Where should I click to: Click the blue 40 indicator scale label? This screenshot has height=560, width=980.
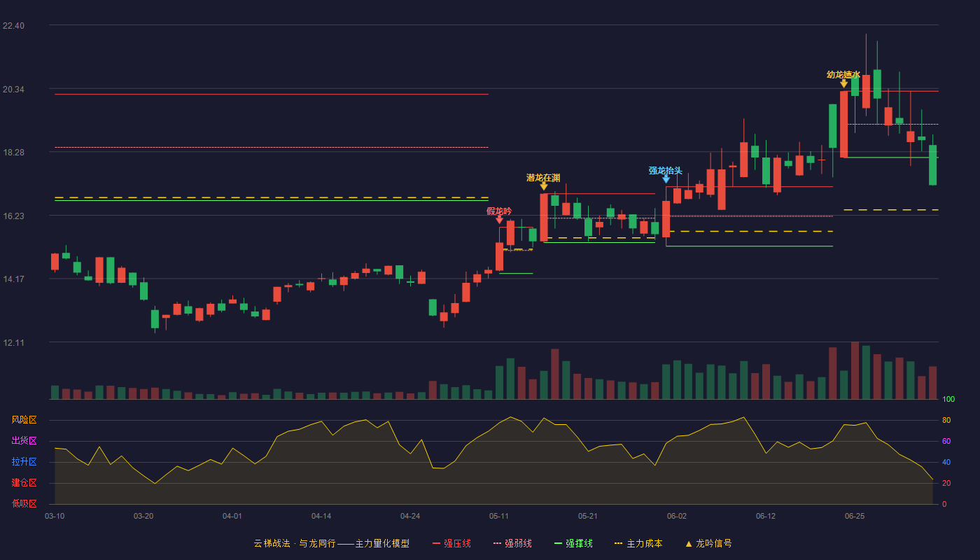pyautogui.click(x=946, y=463)
